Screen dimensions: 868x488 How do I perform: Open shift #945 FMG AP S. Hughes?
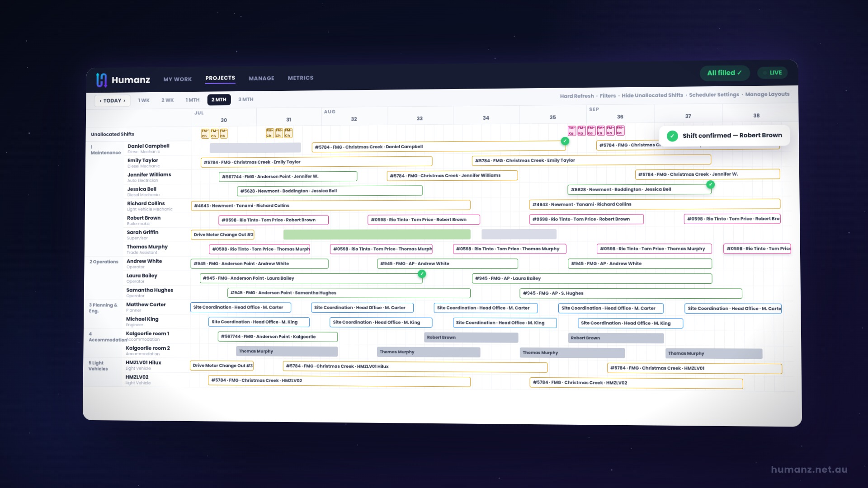(x=631, y=293)
